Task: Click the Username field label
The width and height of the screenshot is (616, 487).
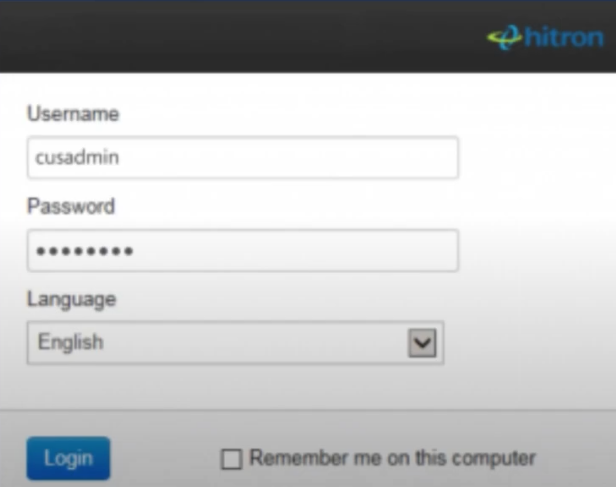Action: 73,114
